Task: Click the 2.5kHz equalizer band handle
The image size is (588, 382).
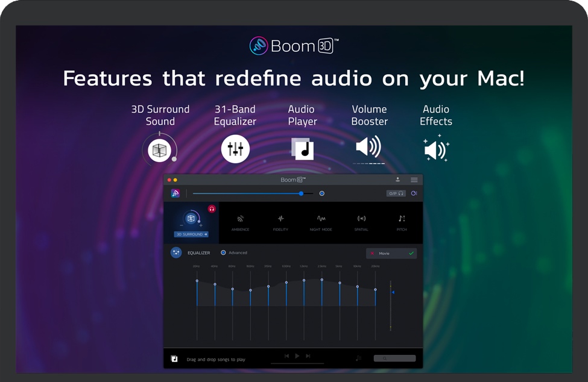Action: (322, 280)
